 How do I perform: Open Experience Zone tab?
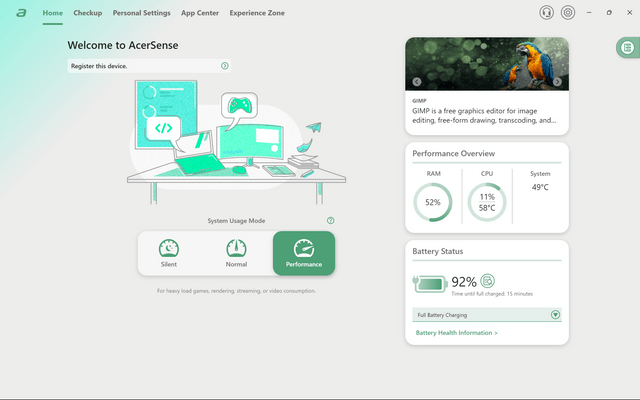257,13
